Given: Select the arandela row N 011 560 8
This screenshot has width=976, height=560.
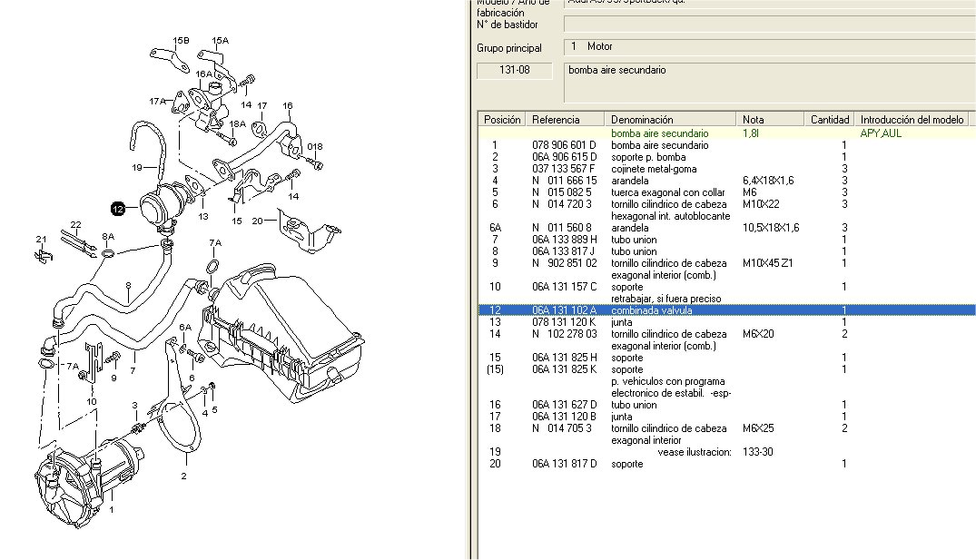Looking at the screenshot, I should coord(726,228).
